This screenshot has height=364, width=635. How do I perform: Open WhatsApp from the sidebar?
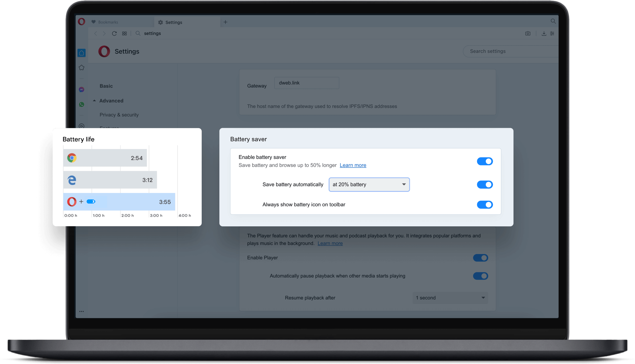(x=81, y=104)
